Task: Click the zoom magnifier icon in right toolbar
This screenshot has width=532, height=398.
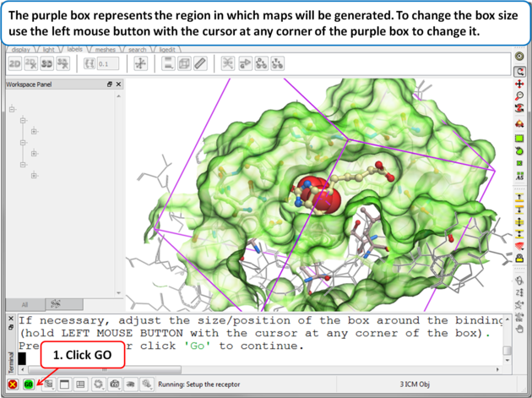Action: point(519,97)
